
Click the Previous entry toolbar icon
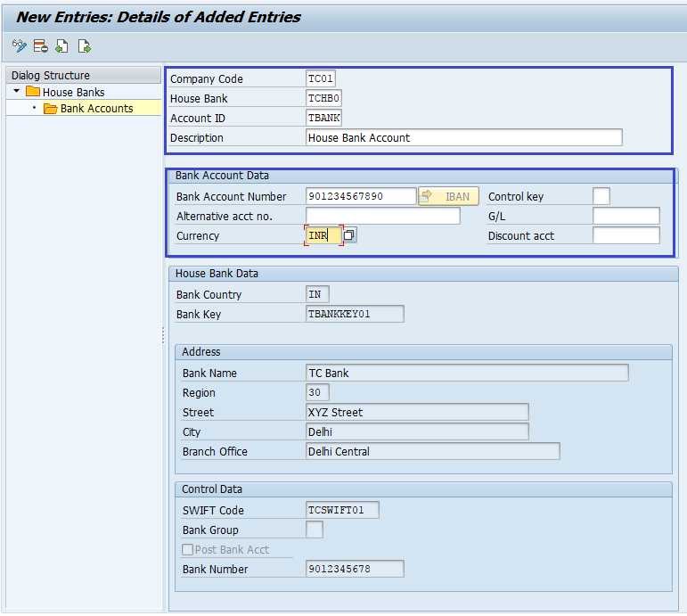[61, 45]
